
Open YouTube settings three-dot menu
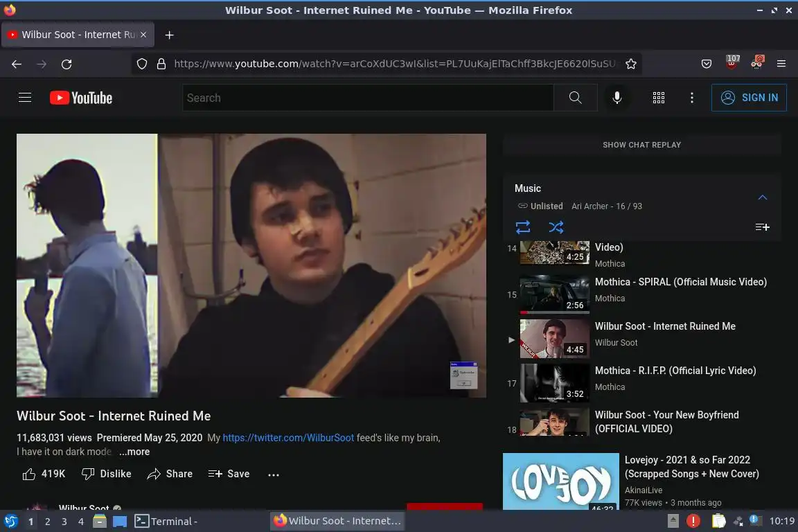click(691, 98)
